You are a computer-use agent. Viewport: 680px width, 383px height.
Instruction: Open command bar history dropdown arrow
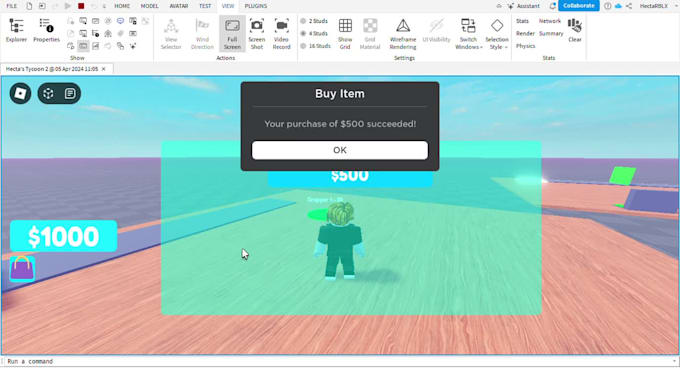pyautogui.click(x=674, y=361)
